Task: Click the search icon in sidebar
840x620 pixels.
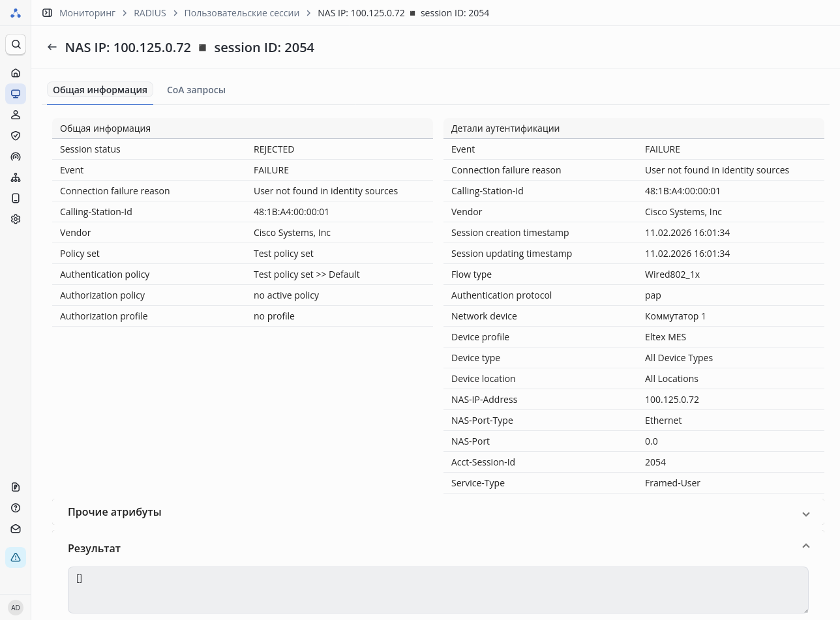Action: click(x=16, y=44)
